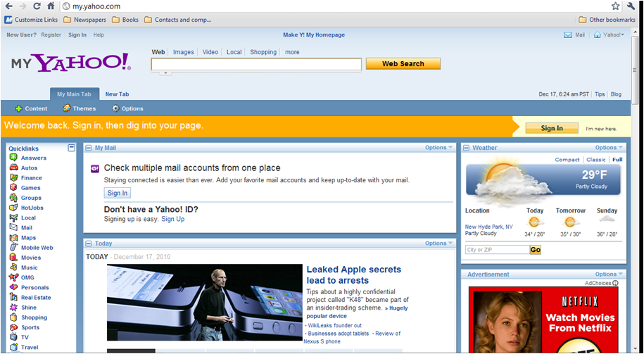
Task: Open the Today module Options dropdown
Action: point(439,244)
